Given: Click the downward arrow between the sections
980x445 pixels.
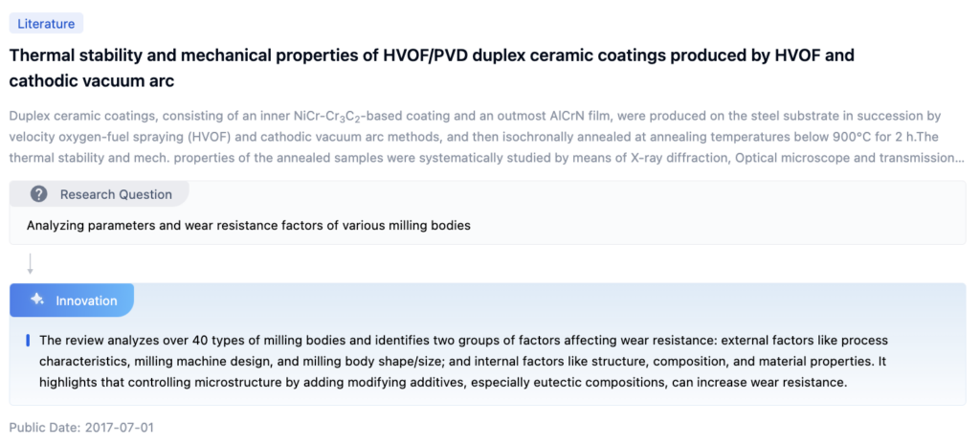Looking at the screenshot, I should [31, 264].
